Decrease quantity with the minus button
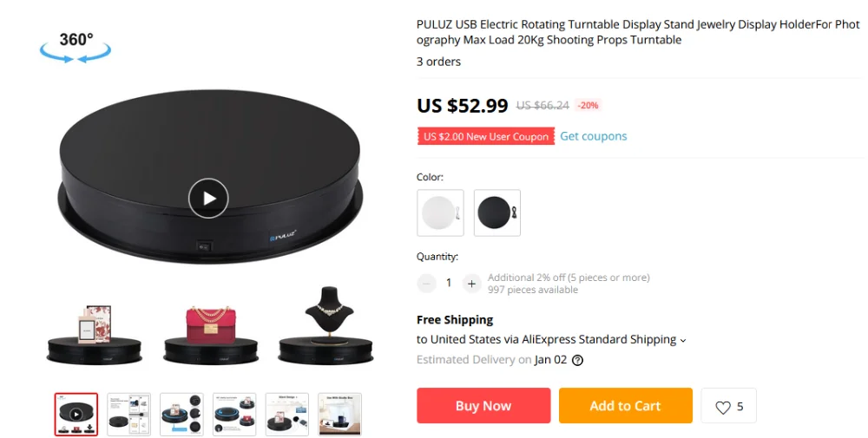The height and width of the screenshot is (438, 868). click(426, 284)
